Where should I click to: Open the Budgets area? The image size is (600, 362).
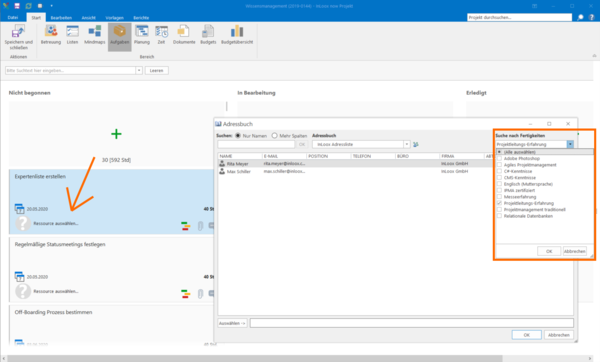208,35
